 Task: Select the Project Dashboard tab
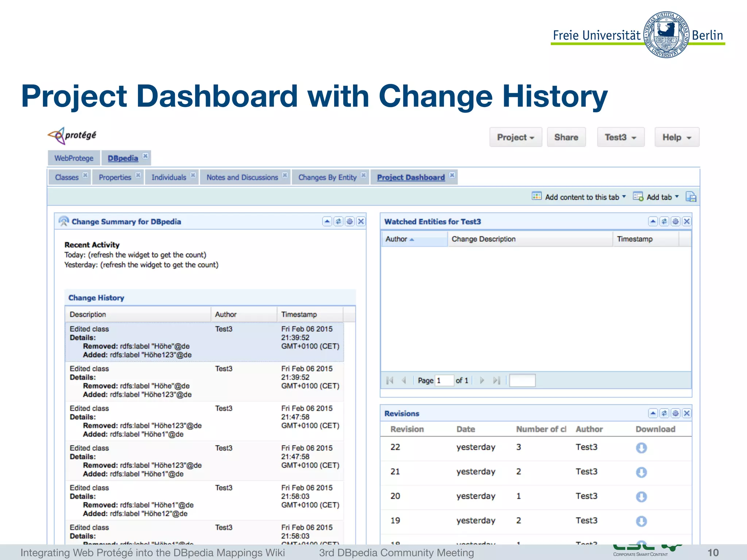click(411, 178)
